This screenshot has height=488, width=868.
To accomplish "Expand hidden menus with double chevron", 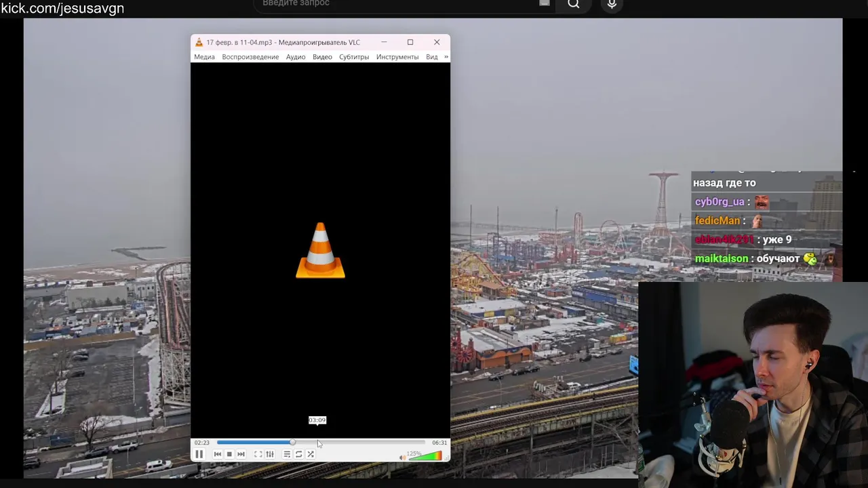I will click(446, 57).
